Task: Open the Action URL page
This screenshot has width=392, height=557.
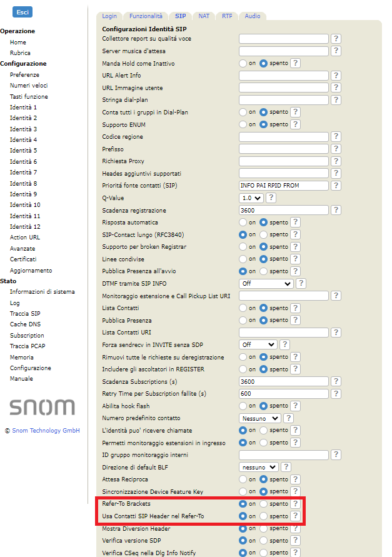Action: point(25,238)
